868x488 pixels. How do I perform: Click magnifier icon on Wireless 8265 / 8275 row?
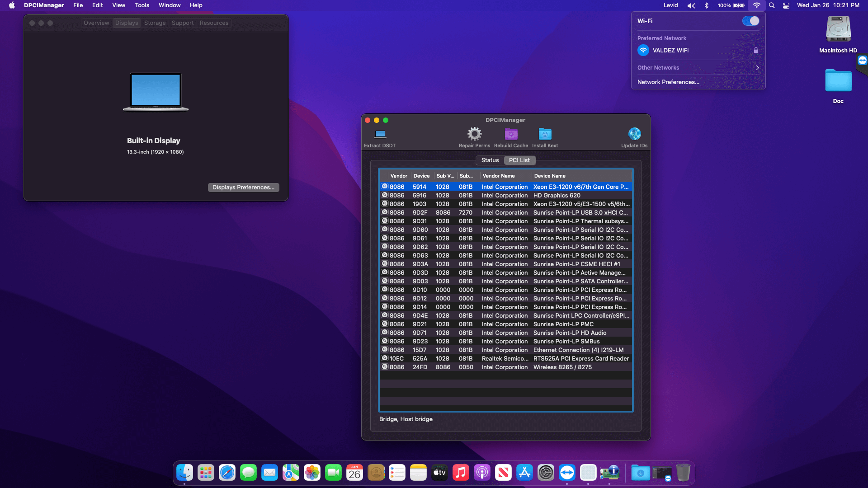pyautogui.click(x=385, y=367)
